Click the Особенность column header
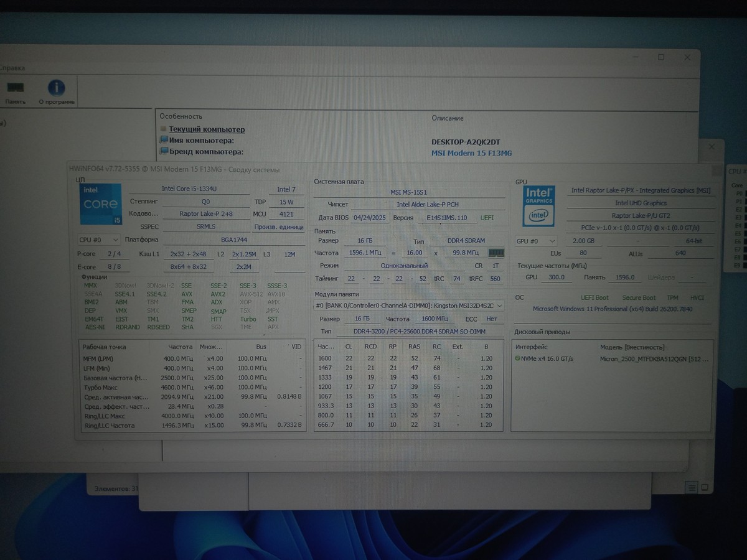The image size is (747, 560). pos(181,116)
